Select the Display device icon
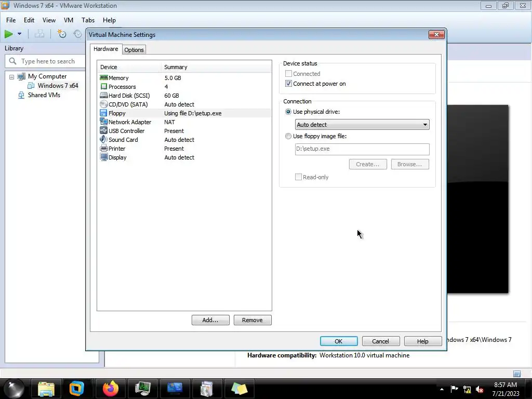This screenshot has height=399, width=532. pos(104,157)
